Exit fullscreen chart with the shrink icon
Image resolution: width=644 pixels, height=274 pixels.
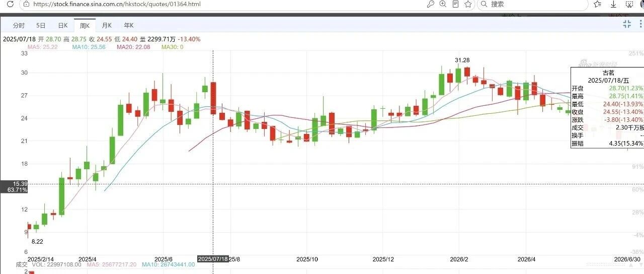(627, 24)
